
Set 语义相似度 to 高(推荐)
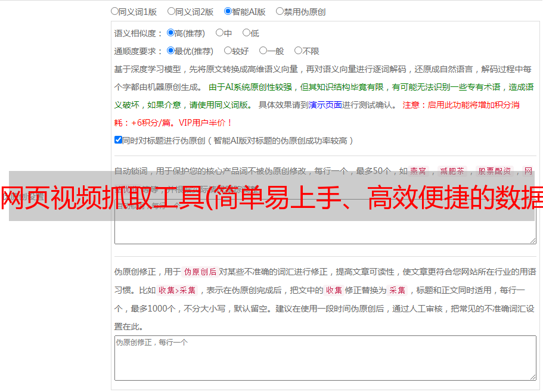(170, 33)
